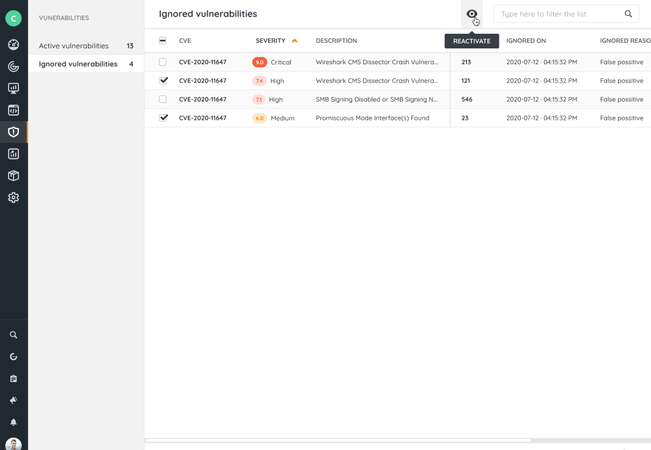The width and height of the screenshot is (651, 450).
Task: Open the cube packages icon in sidebar
Action: click(14, 176)
